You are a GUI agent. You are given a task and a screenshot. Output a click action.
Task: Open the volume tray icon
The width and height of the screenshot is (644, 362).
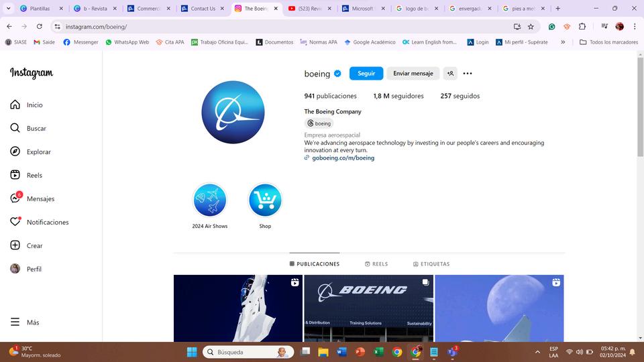pyautogui.click(x=580, y=352)
